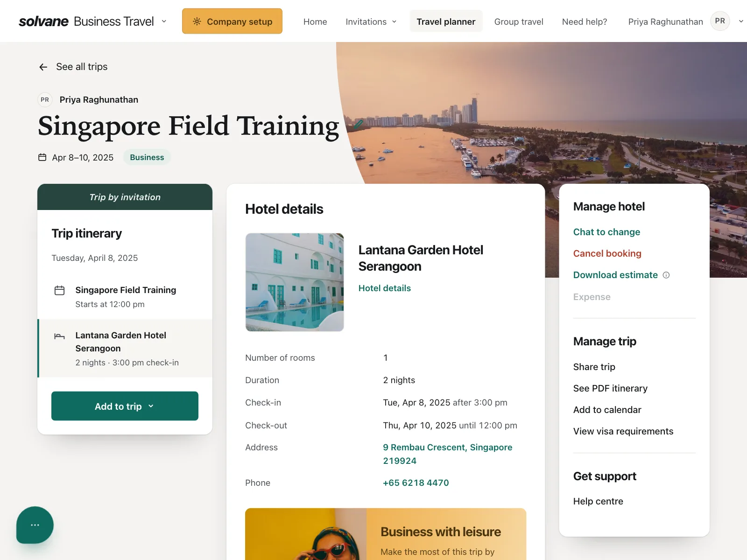Click the Trip by invitation banner
Screen dimensions: 747x560
[125, 197]
